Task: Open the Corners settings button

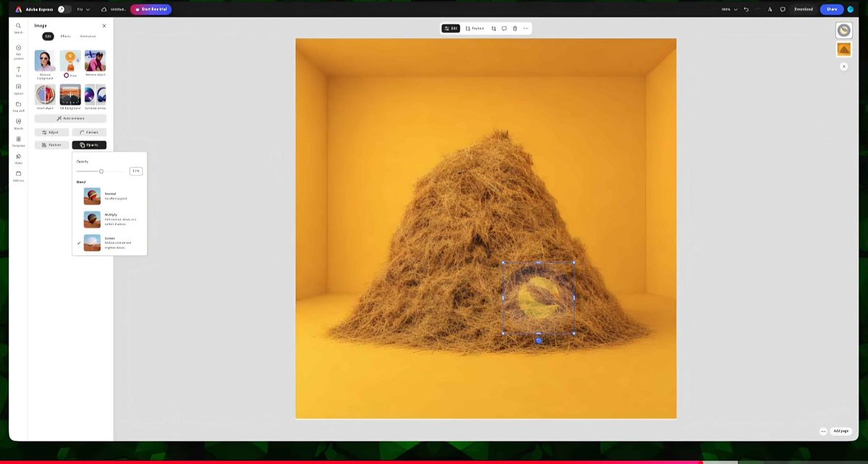Action: (x=89, y=132)
